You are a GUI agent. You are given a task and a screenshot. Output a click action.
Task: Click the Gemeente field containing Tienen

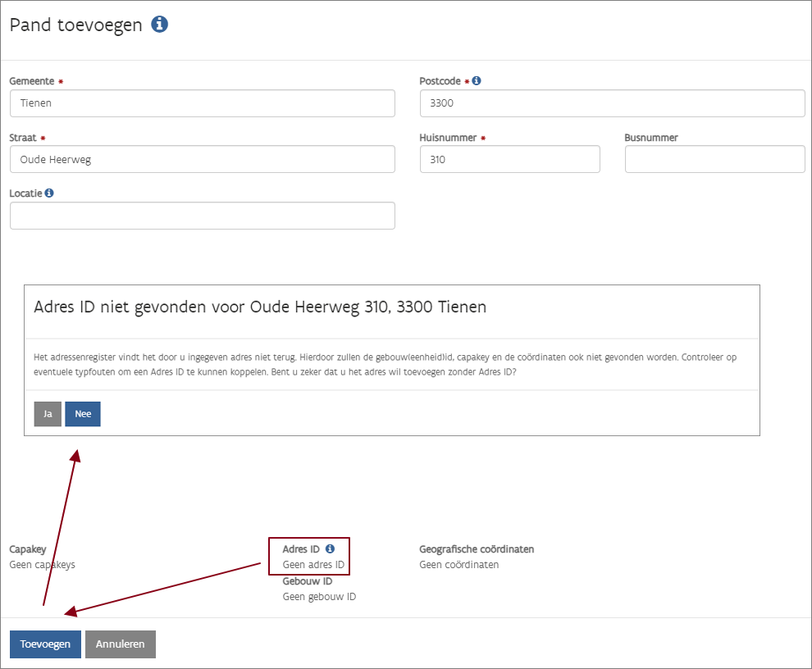tap(202, 103)
